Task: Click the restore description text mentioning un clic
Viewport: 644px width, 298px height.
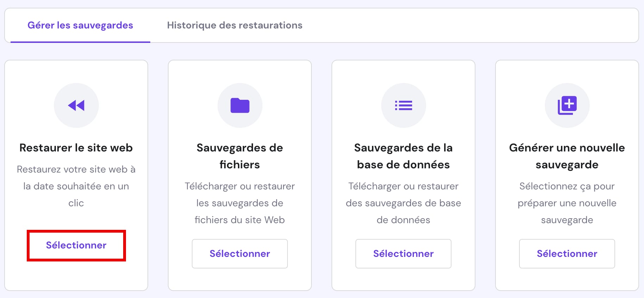Action: point(76,186)
